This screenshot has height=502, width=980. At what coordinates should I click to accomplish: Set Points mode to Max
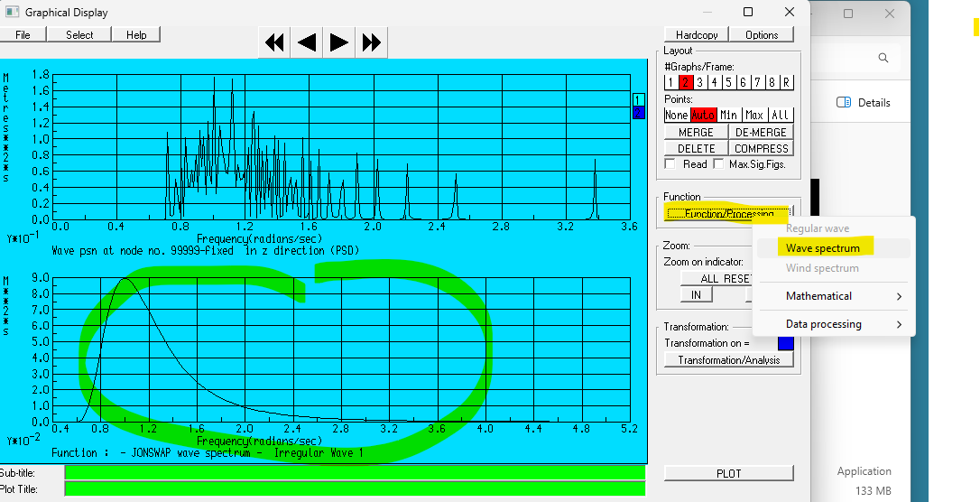click(x=754, y=115)
